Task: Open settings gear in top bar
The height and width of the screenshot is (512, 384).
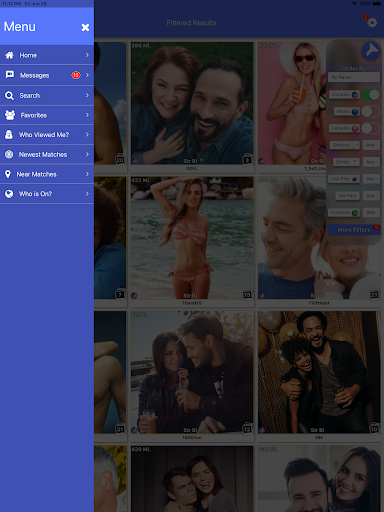Action: click(x=372, y=23)
